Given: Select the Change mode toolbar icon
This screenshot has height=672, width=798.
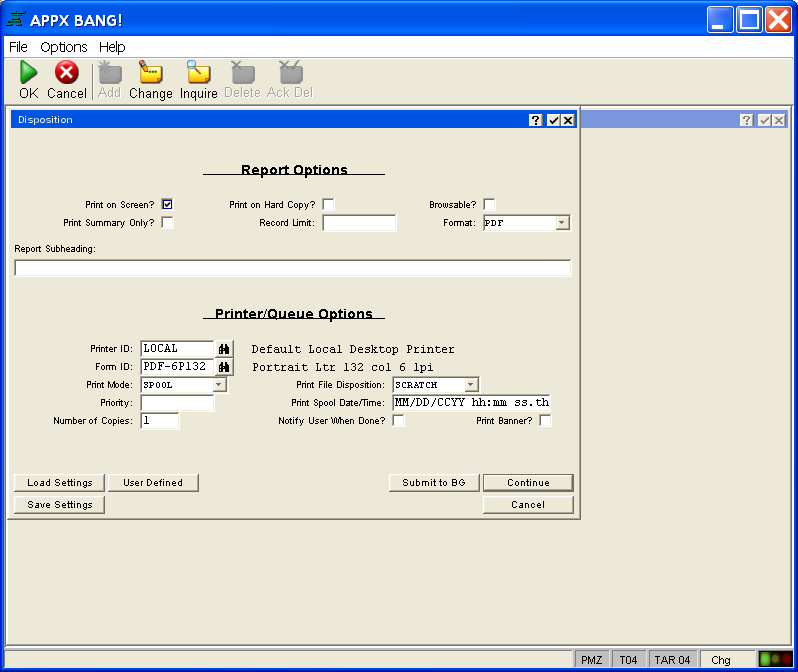Looking at the screenshot, I should 150,73.
